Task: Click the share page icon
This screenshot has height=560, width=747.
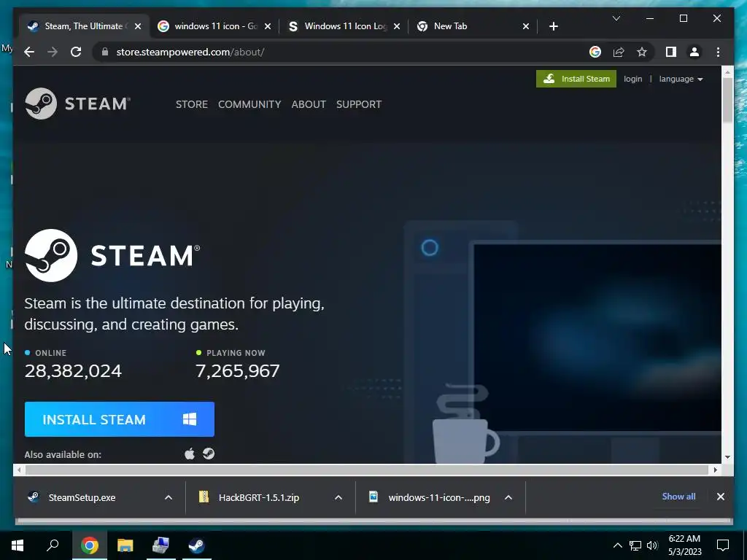Action: [619, 52]
